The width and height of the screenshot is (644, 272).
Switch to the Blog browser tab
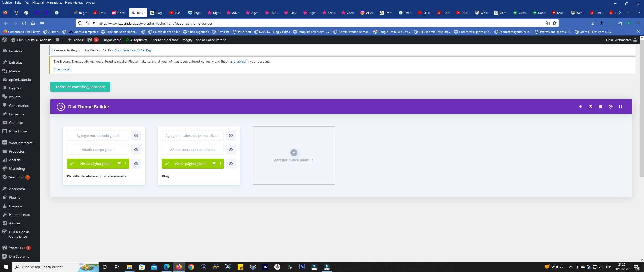(x=157, y=13)
